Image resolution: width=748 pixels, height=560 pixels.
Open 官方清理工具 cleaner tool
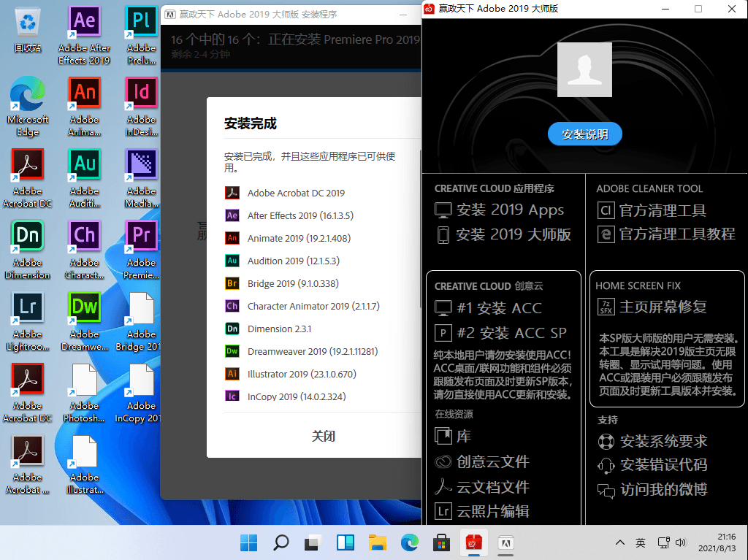tap(652, 210)
